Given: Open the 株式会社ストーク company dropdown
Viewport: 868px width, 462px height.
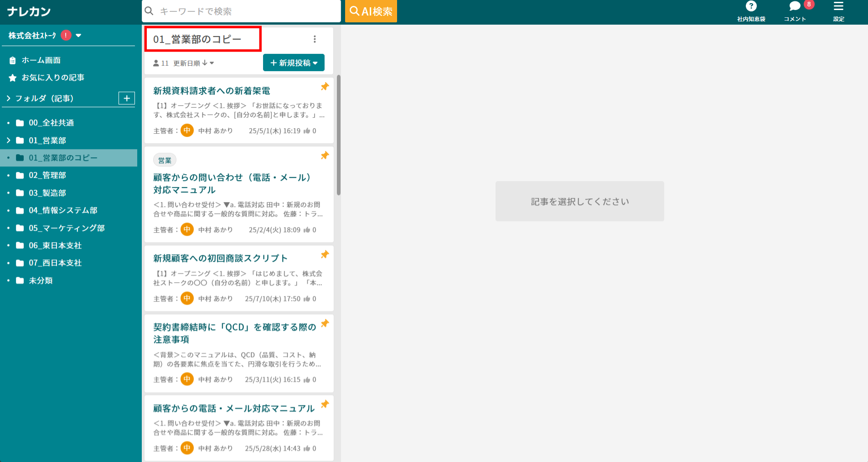Looking at the screenshot, I should pos(78,35).
